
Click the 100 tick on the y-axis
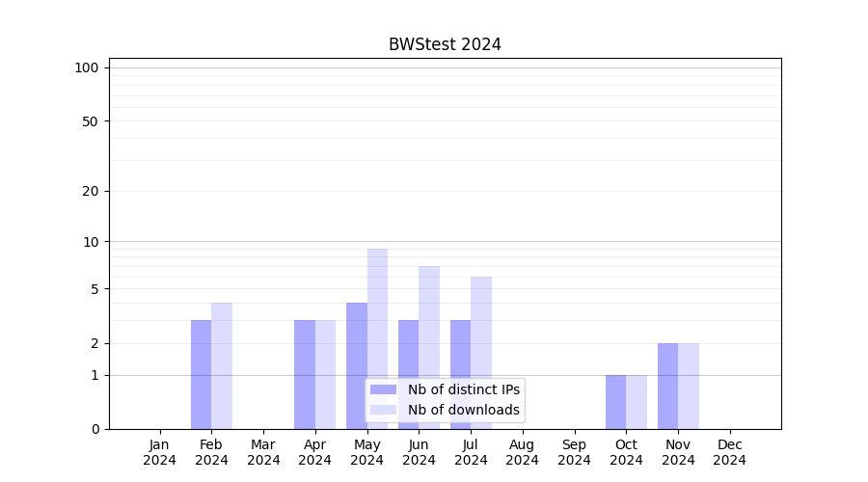(x=87, y=67)
